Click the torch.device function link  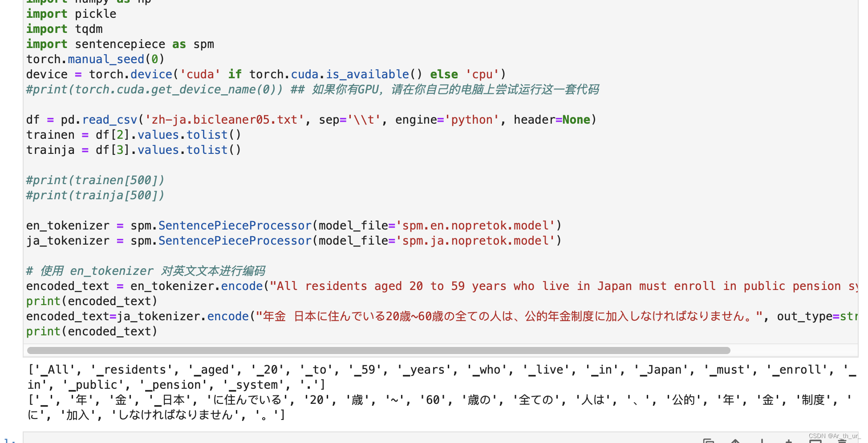(x=151, y=74)
